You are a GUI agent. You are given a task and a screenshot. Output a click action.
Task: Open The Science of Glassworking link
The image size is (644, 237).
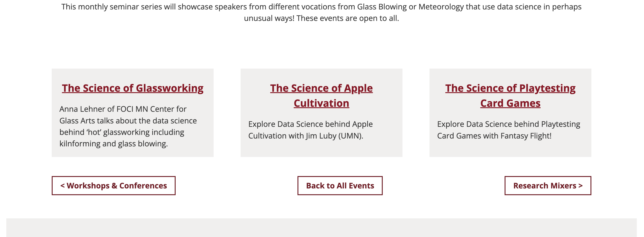tap(132, 88)
